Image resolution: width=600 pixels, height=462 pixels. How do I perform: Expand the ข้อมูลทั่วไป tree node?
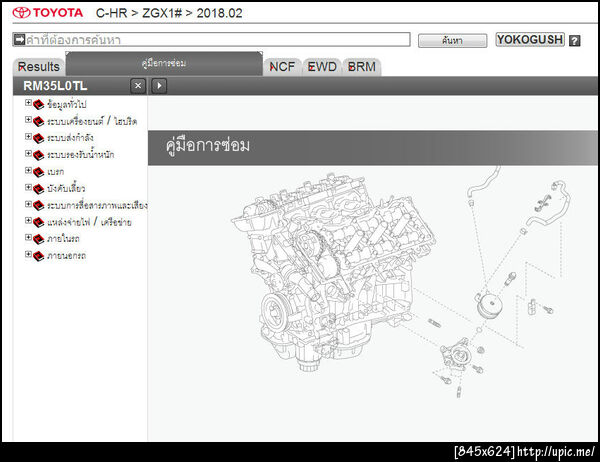point(28,103)
